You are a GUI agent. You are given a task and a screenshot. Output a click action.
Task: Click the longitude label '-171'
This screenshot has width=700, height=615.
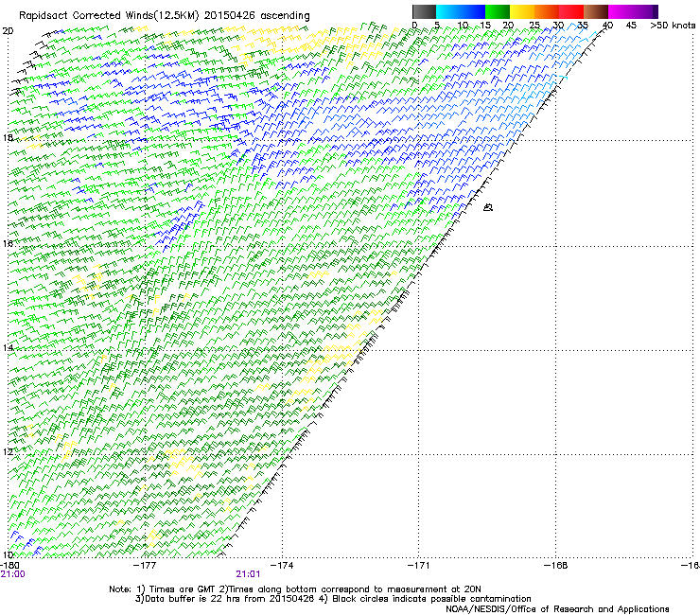click(x=419, y=566)
